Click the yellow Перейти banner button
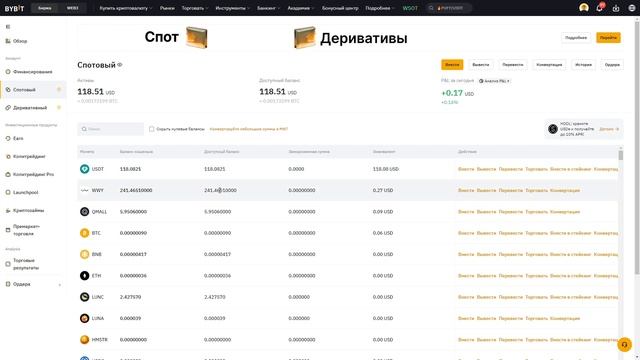 (608, 38)
